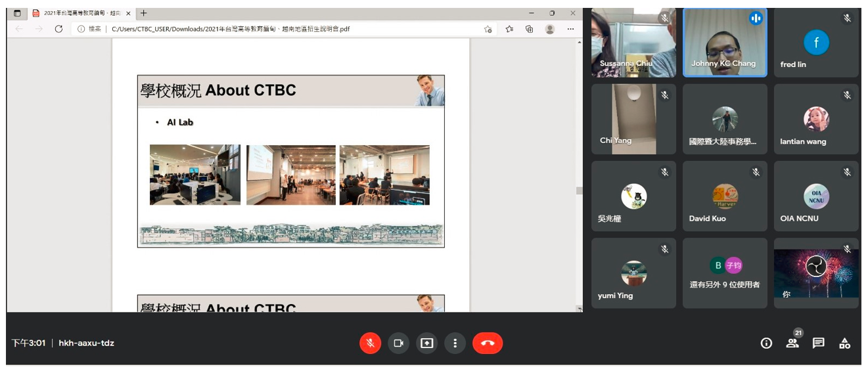
Task: Click the muted mic icon on OIA NCNU
Action: click(x=847, y=172)
